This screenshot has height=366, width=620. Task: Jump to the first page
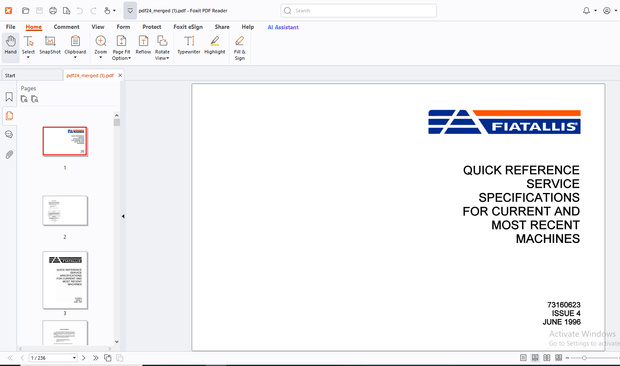click(10, 358)
